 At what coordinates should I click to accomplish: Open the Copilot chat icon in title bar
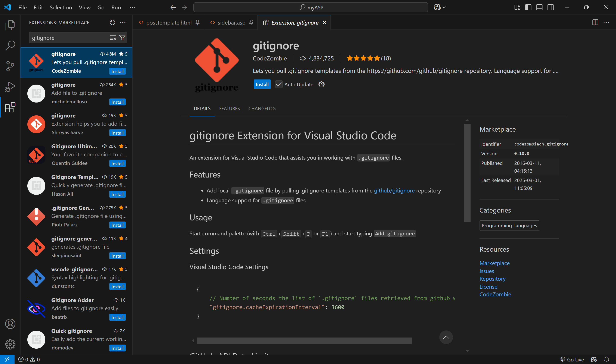point(437,7)
